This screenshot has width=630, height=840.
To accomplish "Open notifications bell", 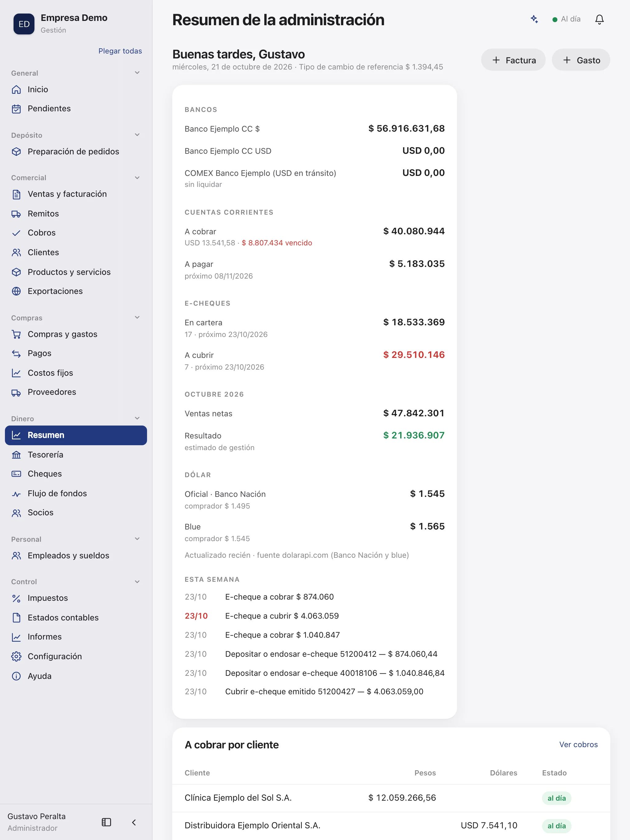I will click(599, 19).
